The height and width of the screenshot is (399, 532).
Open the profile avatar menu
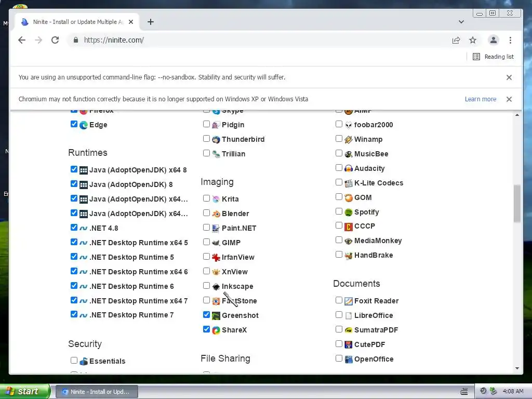[x=494, y=40]
